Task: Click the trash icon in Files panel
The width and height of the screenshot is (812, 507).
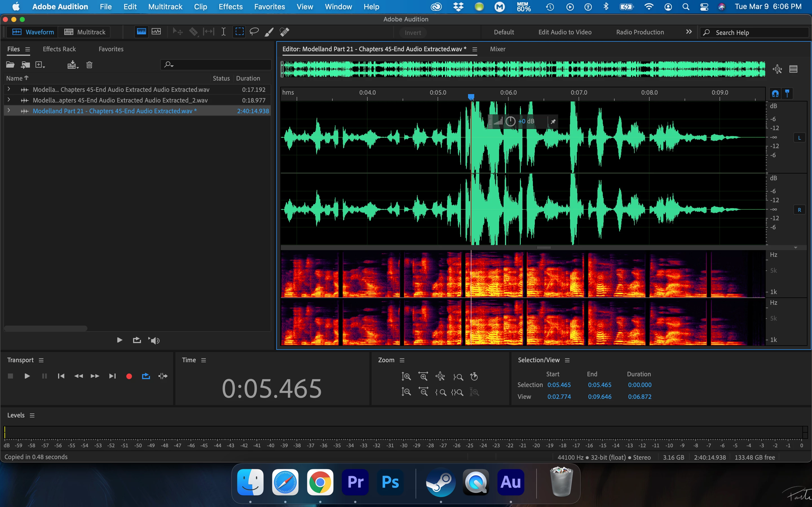Action: [89, 65]
